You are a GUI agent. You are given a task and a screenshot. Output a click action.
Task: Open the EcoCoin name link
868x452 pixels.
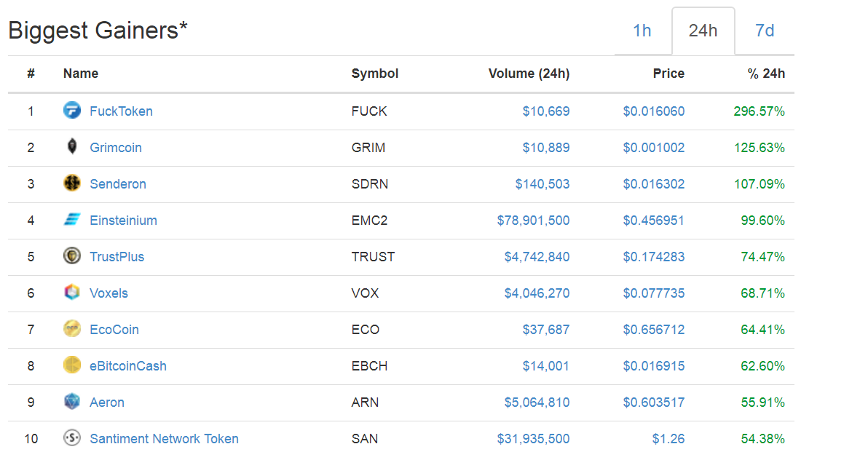click(114, 330)
